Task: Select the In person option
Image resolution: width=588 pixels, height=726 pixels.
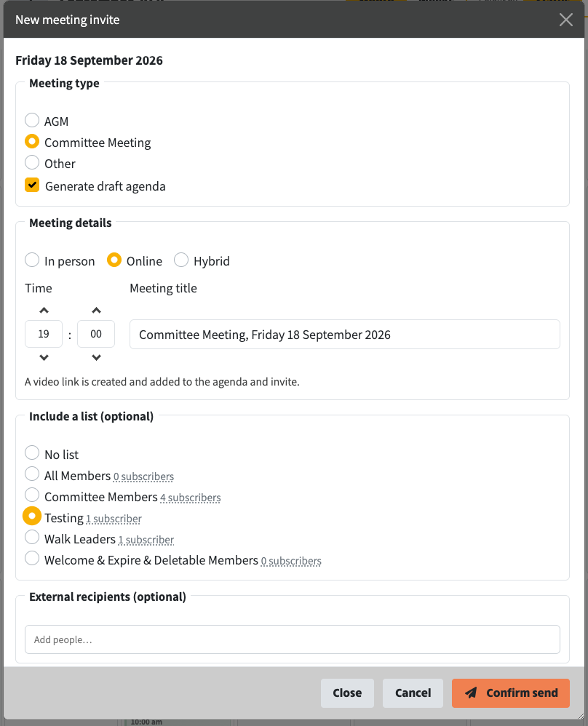Action: pos(32,260)
